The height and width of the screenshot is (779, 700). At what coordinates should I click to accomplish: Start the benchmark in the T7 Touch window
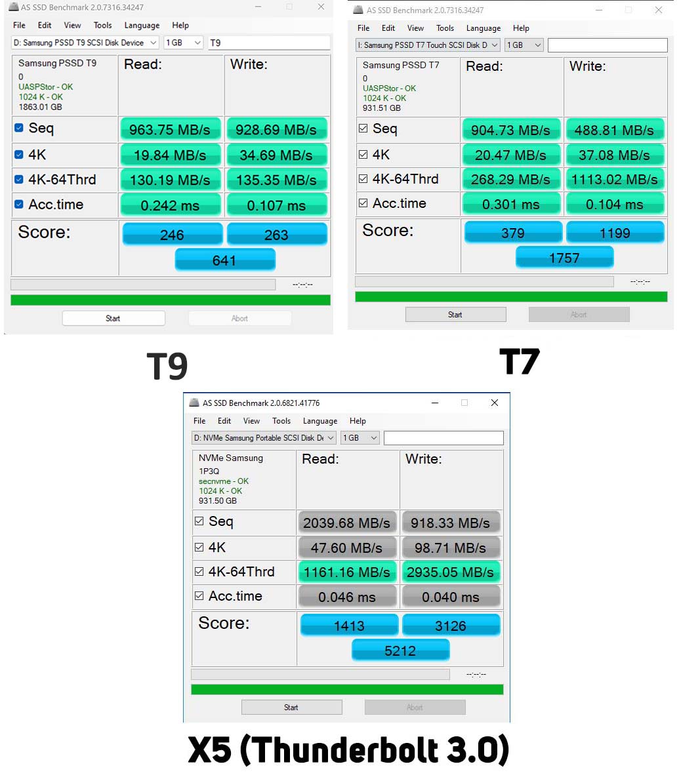click(455, 315)
